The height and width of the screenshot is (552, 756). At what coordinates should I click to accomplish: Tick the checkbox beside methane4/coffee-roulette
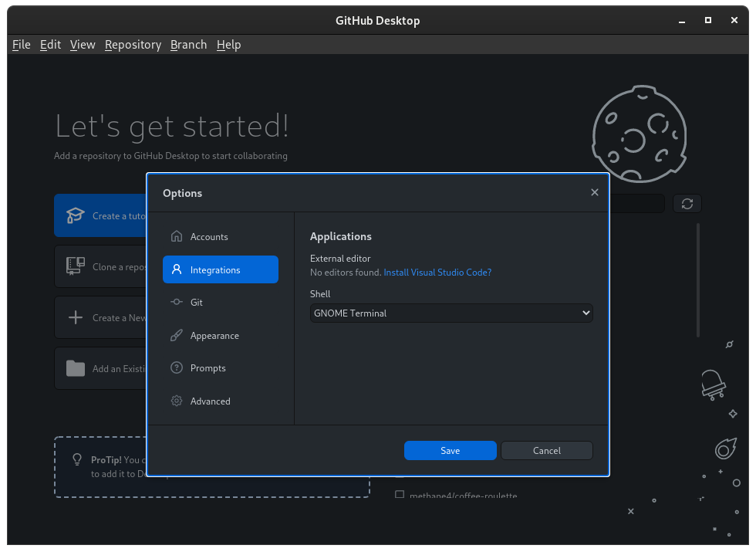400,495
